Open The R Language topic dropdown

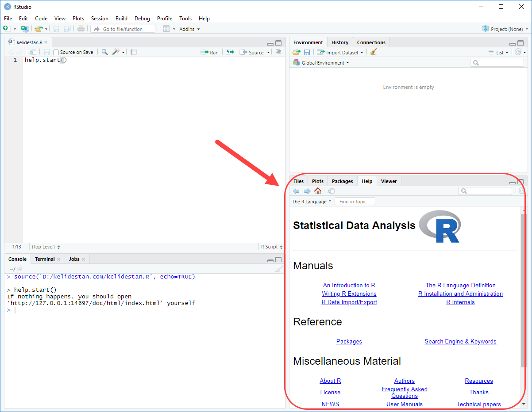(312, 202)
